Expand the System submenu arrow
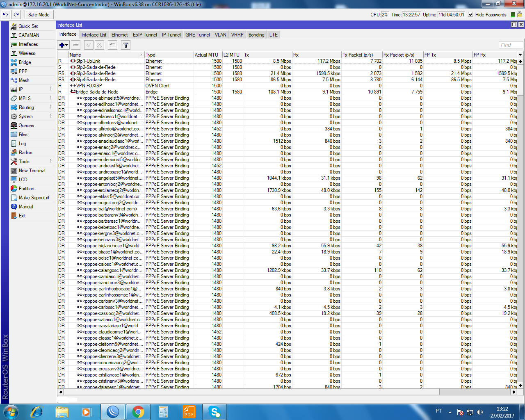This screenshot has height=420, width=525. click(x=51, y=116)
